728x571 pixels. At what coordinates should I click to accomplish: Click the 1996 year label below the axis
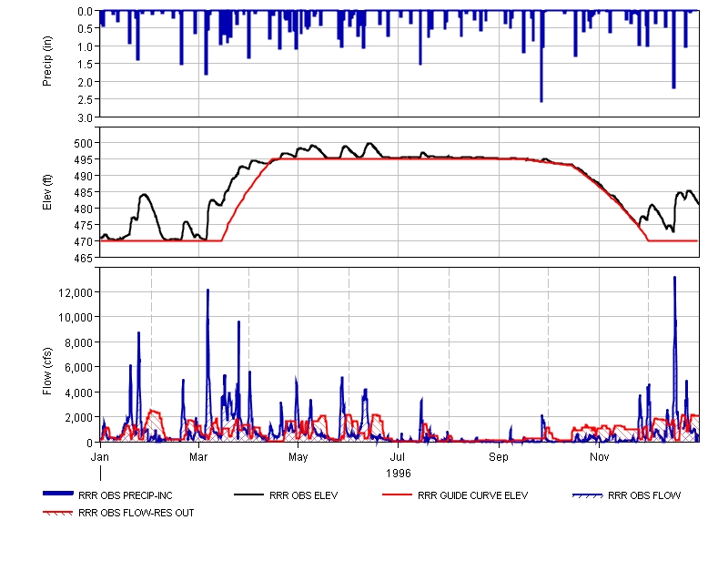399,473
